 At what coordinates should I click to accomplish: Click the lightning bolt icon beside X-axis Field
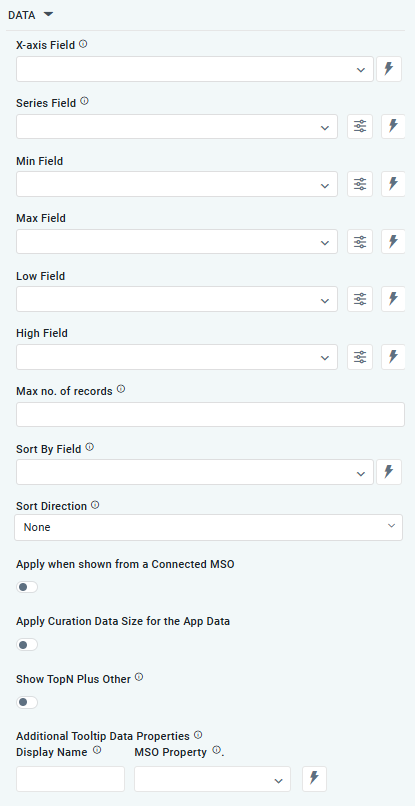point(389,69)
